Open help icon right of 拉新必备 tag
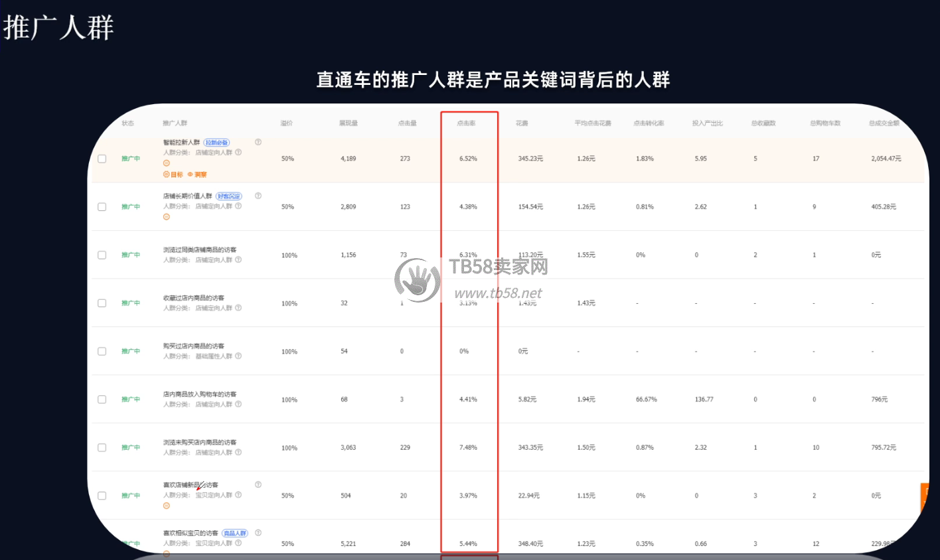The height and width of the screenshot is (560, 940). point(258,142)
